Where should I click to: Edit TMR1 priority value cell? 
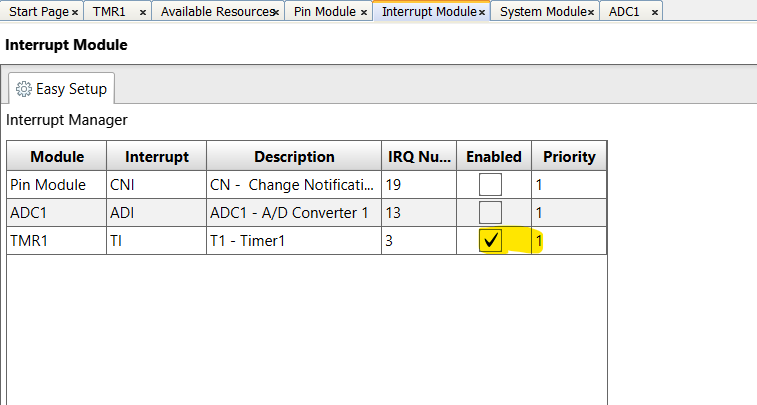pyautogui.click(x=568, y=240)
